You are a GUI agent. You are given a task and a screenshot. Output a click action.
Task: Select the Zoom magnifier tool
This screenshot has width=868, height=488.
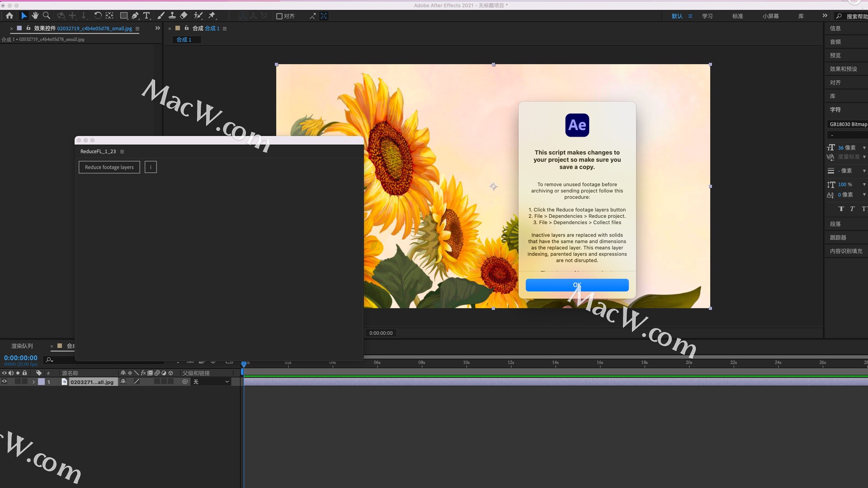[x=46, y=16]
